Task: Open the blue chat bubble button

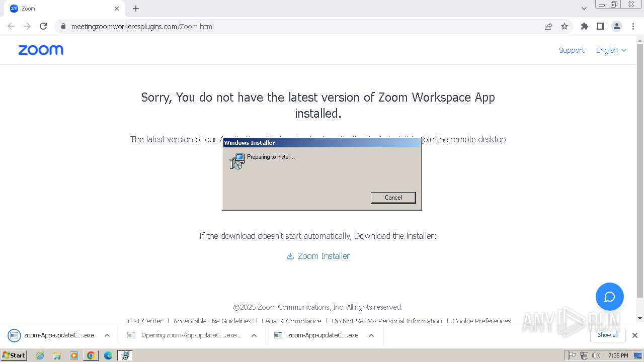Action: click(x=609, y=297)
